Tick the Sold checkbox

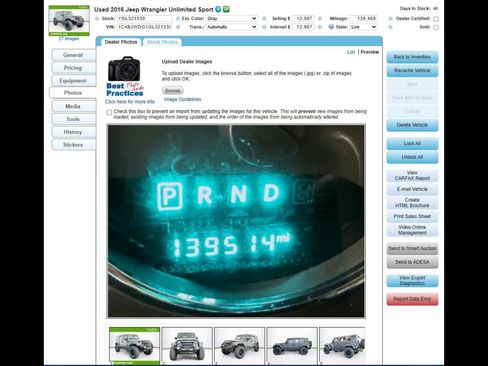click(x=436, y=27)
